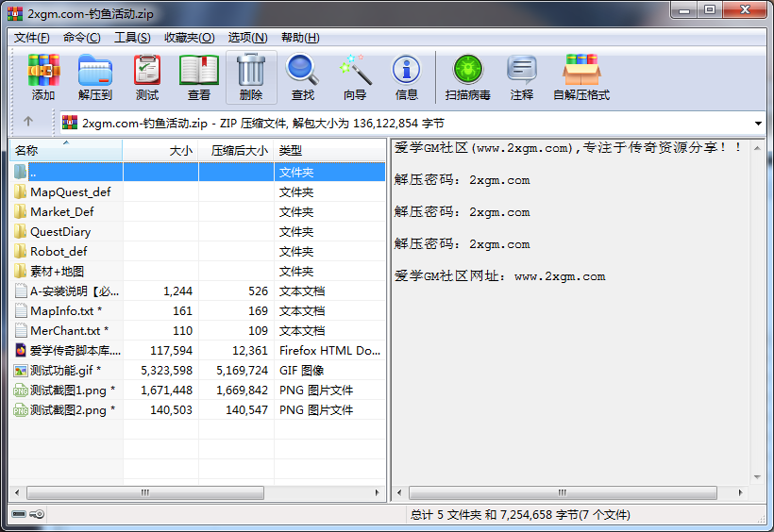Viewport: 774px width, 532px height.
Task: Select the MerChant.txt file name
Action: (65, 331)
